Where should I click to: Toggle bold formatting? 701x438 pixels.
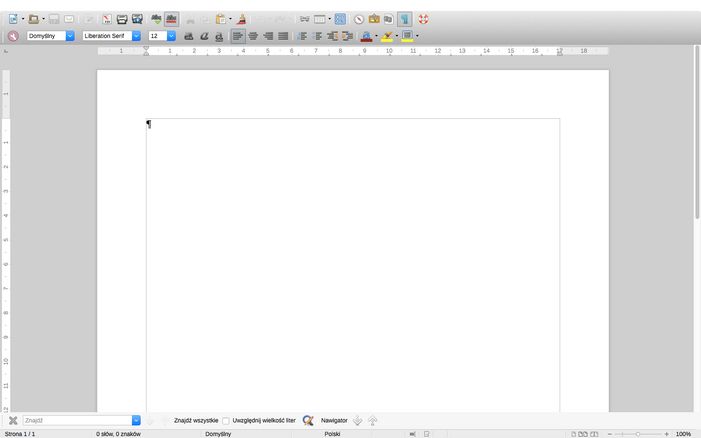pyautogui.click(x=188, y=36)
